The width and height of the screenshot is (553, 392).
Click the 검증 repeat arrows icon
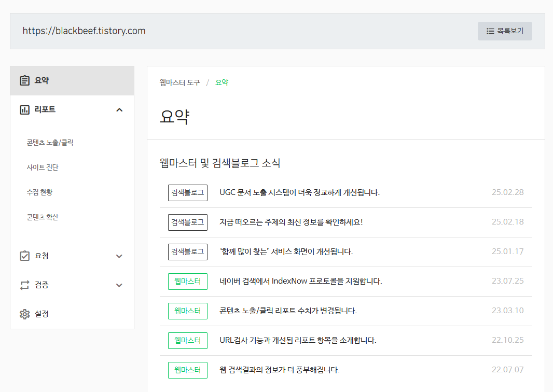click(24, 285)
